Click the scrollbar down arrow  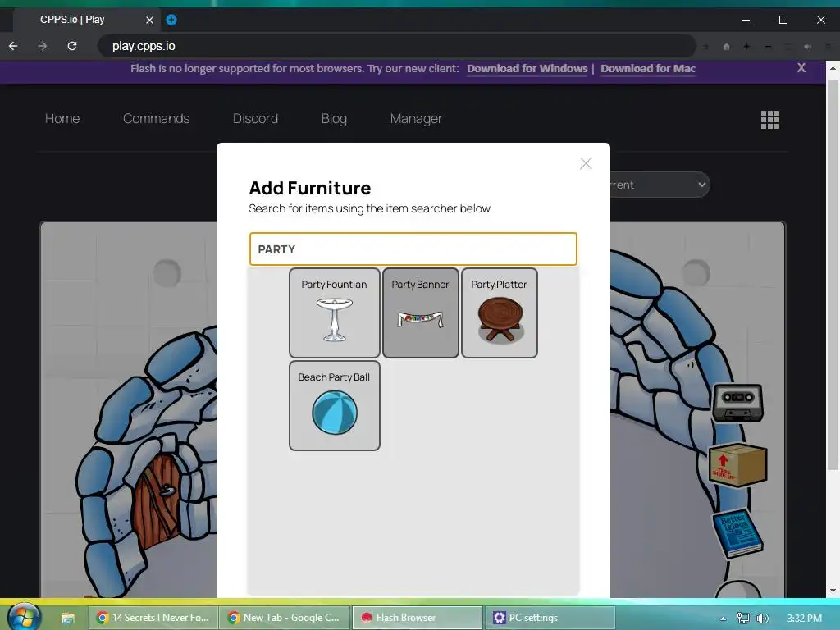pos(833,591)
